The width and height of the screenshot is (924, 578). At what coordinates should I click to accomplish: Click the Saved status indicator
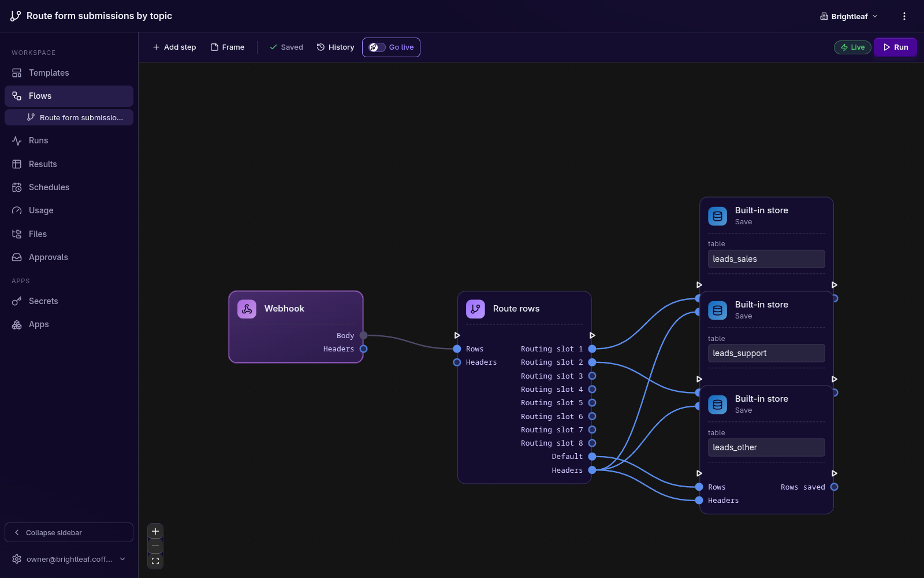click(x=286, y=47)
